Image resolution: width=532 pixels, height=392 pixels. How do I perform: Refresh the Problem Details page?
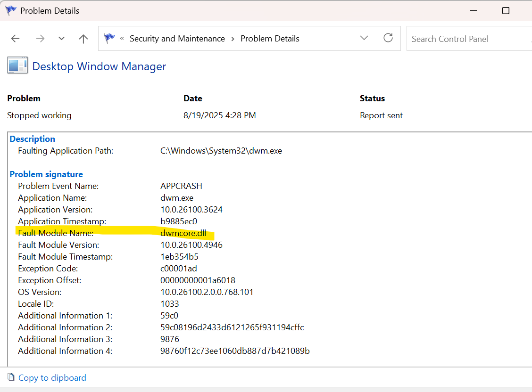pos(388,38)
